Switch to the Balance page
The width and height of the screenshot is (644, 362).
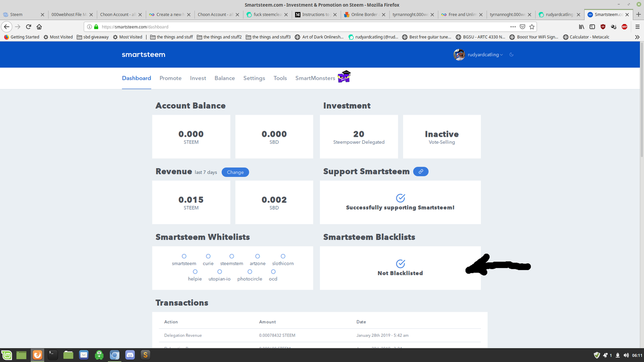coord(224,78)
